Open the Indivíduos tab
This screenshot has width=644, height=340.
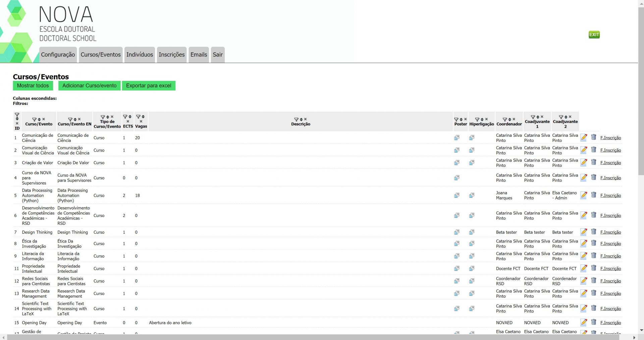(140, 55)
